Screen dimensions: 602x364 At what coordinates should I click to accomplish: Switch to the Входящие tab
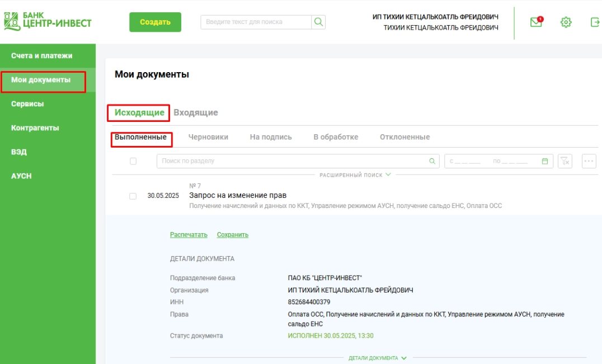click(x=195, y=112)
